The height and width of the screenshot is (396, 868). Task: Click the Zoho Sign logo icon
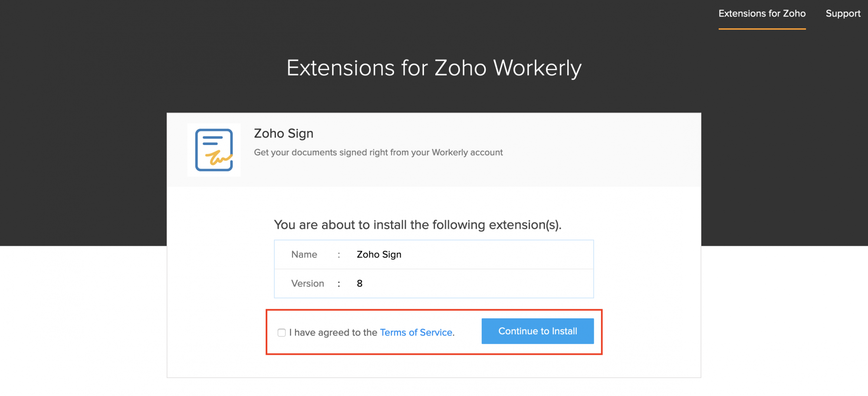click(214, 150)
